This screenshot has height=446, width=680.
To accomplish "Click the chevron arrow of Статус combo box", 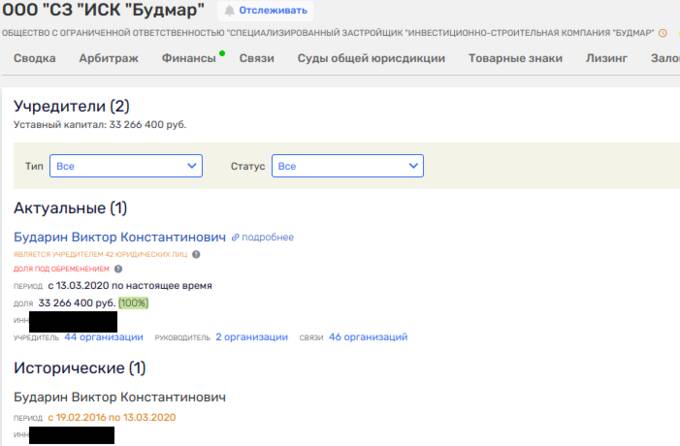I will coord(413,166).
